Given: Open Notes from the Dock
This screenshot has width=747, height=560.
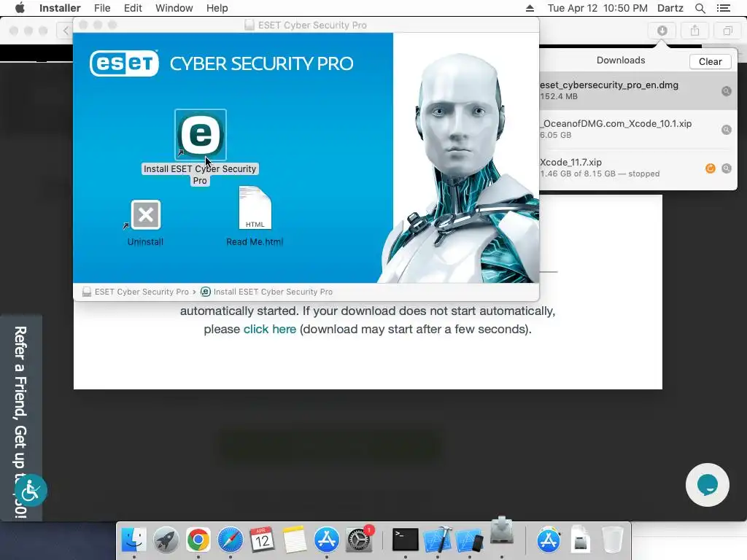Looking at the screenshot, I should tap(295, 540).
